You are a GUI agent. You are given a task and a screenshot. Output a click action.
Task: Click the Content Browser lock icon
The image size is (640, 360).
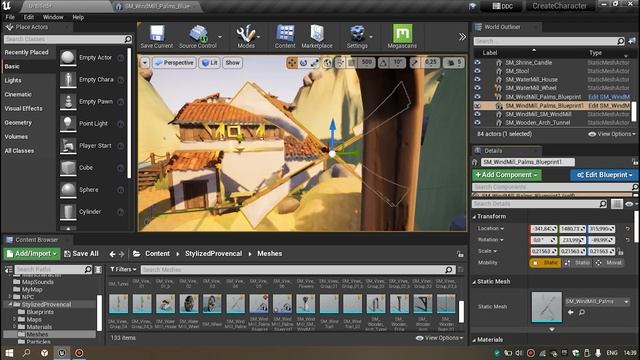pos(460,254)
